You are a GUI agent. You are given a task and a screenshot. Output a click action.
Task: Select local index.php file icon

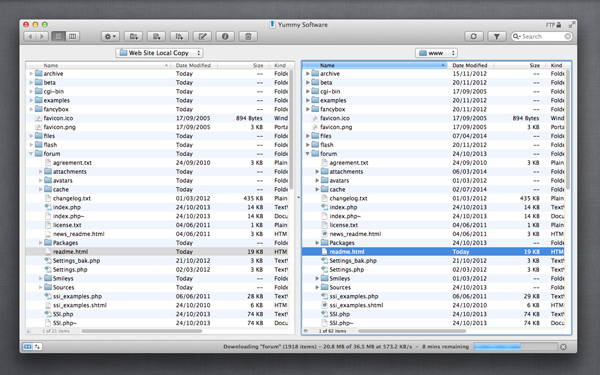(48, 207)
